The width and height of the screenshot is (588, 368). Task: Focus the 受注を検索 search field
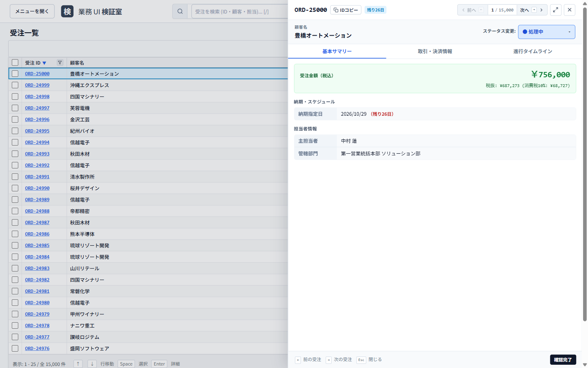(240, 11)
